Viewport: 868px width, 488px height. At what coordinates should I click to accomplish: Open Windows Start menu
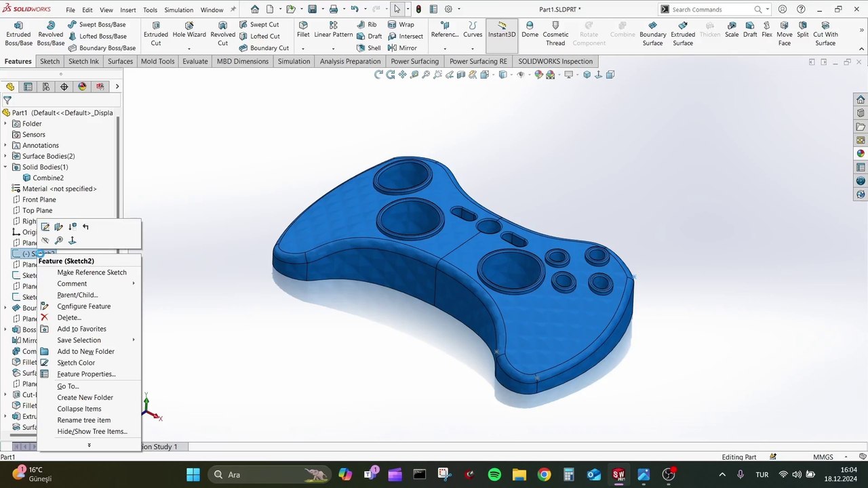tap(193, 474)
